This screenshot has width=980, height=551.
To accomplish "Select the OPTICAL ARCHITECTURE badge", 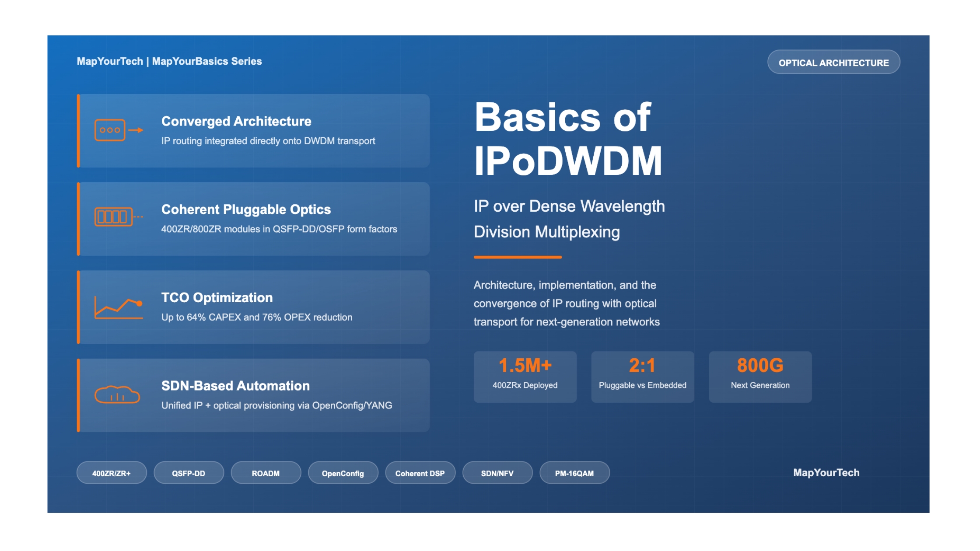I will (x=833, y=63).
